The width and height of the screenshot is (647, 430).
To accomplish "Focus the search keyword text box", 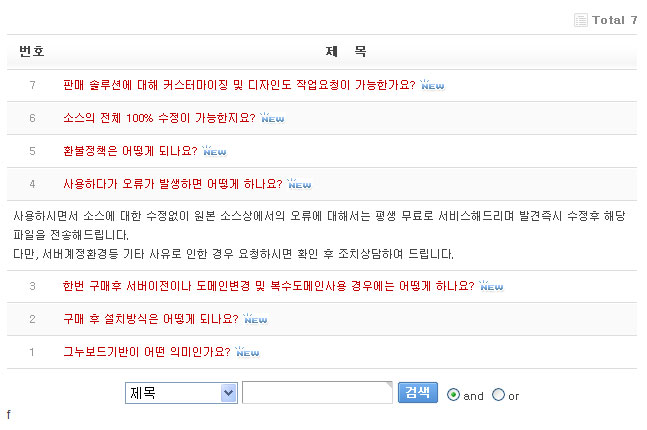I will pyautogui.click(x=317, y=393).
